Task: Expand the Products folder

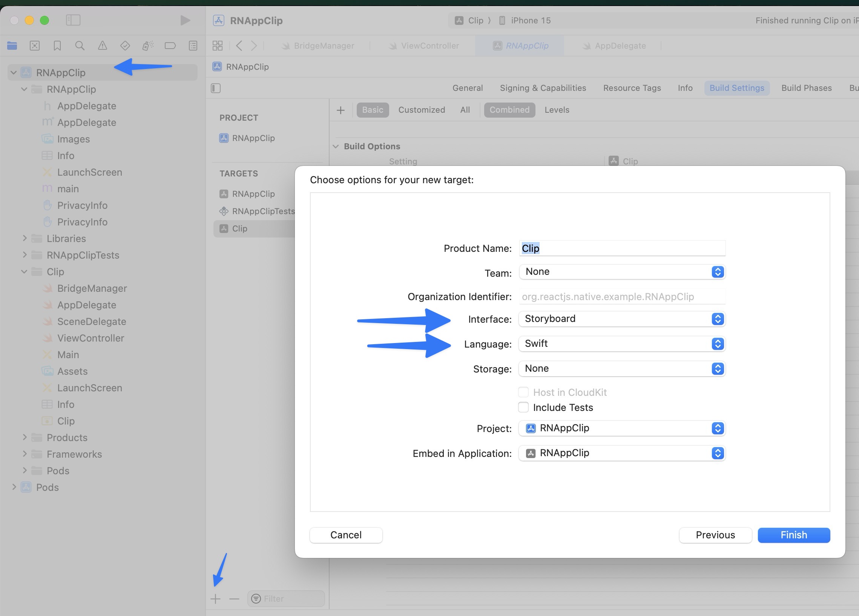Action: (x=24, y=437)
